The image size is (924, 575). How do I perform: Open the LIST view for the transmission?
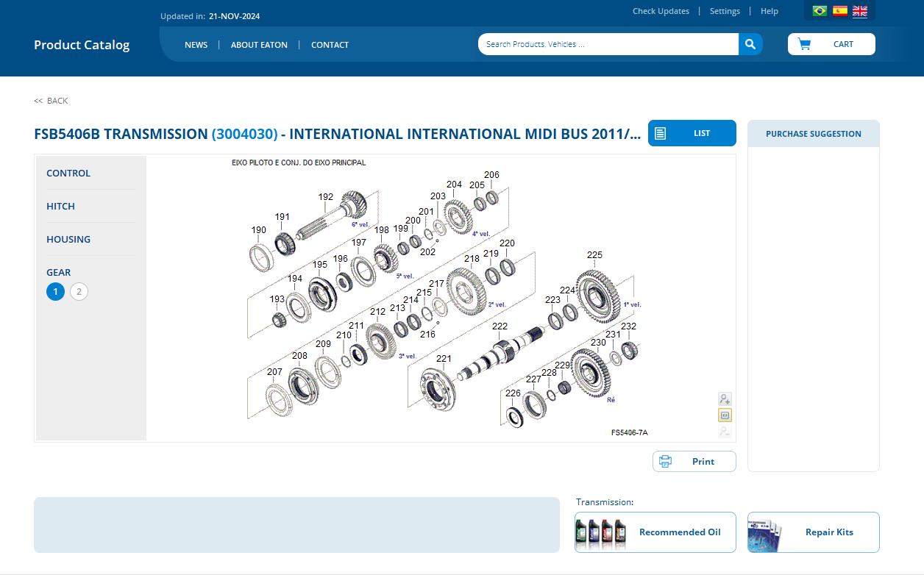tap(692, 133)
